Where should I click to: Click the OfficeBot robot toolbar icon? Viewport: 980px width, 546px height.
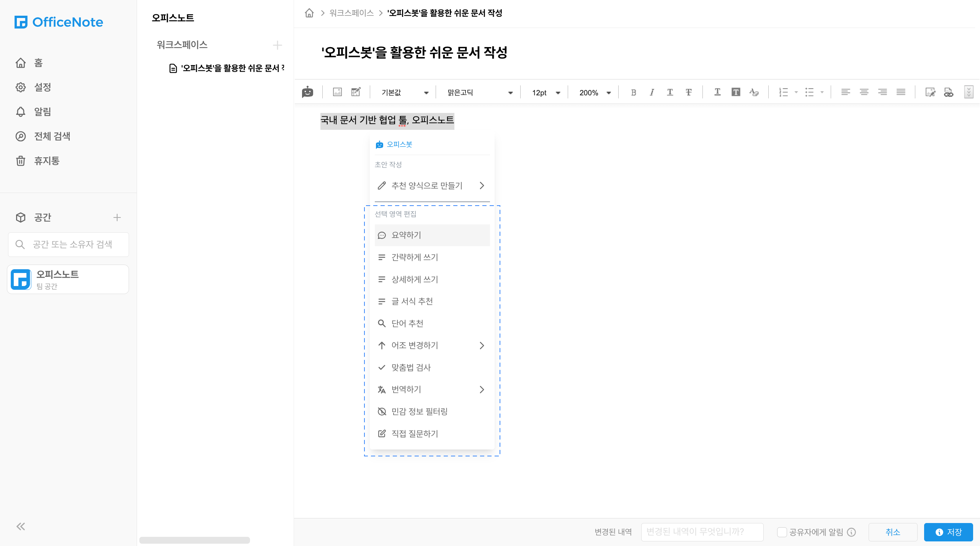(x=307, y=92)
